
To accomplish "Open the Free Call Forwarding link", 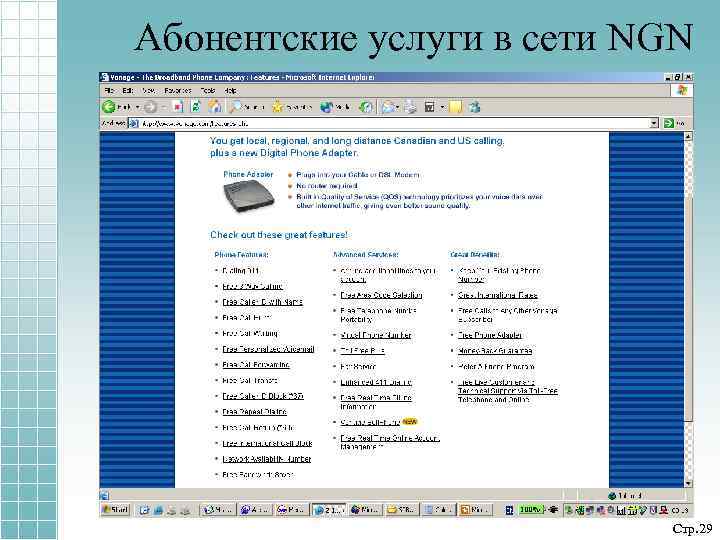I will pos(256,365).
